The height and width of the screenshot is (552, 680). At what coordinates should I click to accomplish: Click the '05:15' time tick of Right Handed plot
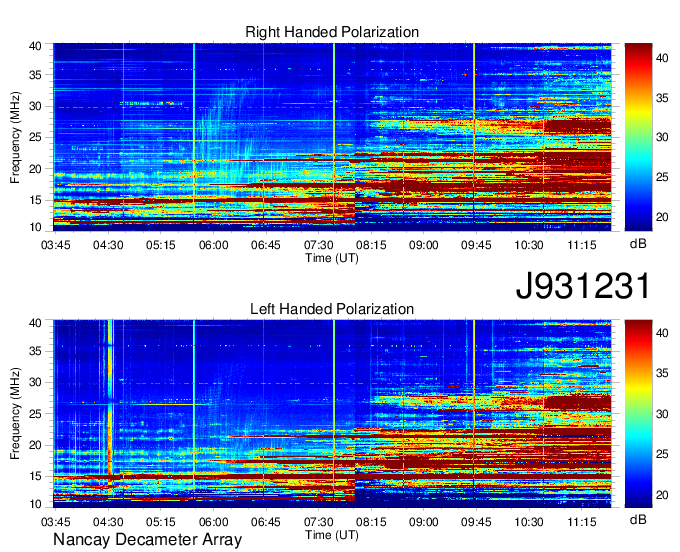[160, 245]
